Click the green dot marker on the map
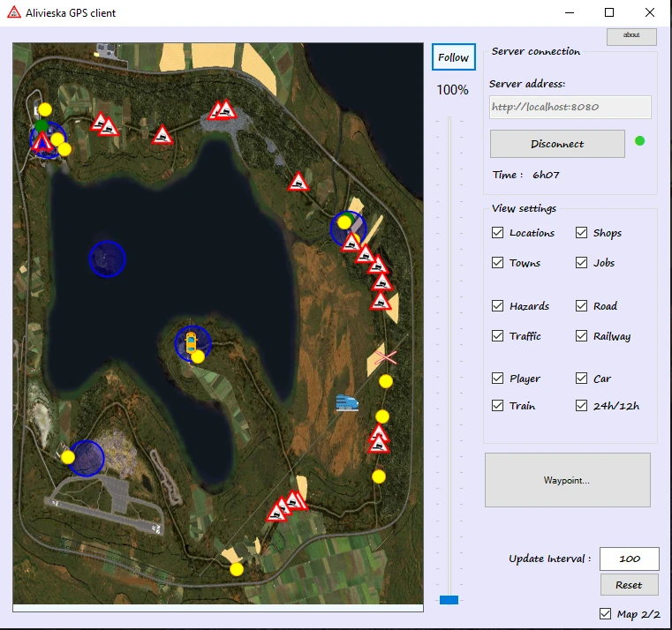This screenshot has height=630, width=672. pyautogui.click(x=42, y=126)
